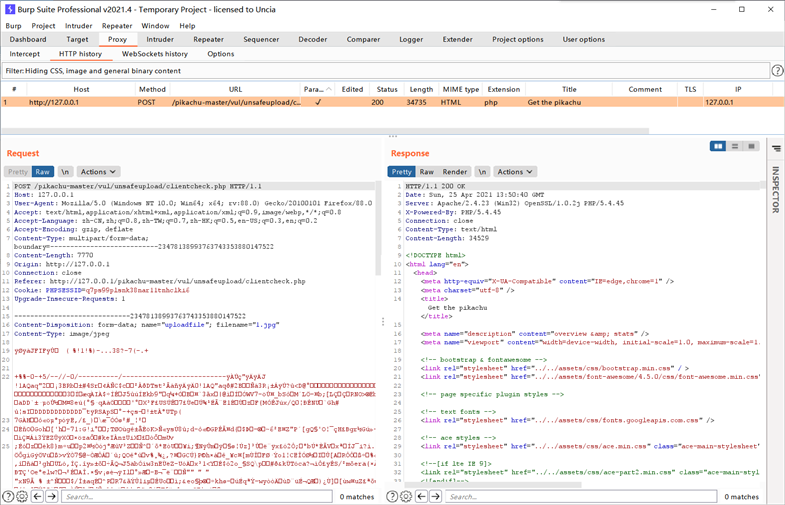
Task: Toggle non-printable chars \n in Response pane
Action: pos(481,172)
